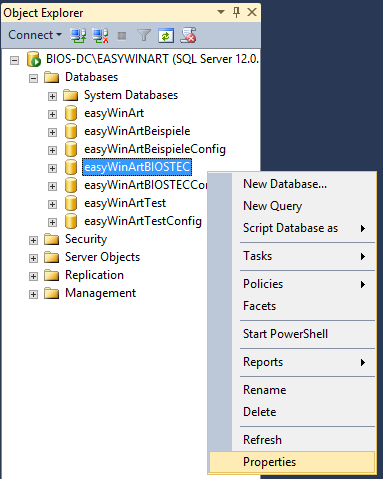The image size is (383, 479).
Task: Click the easyWinArtTestConfig database cylinder icon
Action: pyautogui.click(x=71, y=221)
